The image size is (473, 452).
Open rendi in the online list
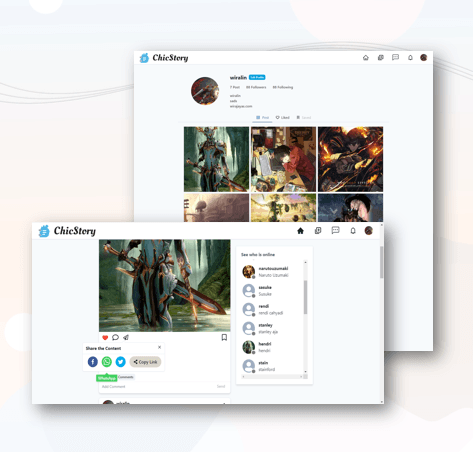pyautogui.click(x=272, y=309)
